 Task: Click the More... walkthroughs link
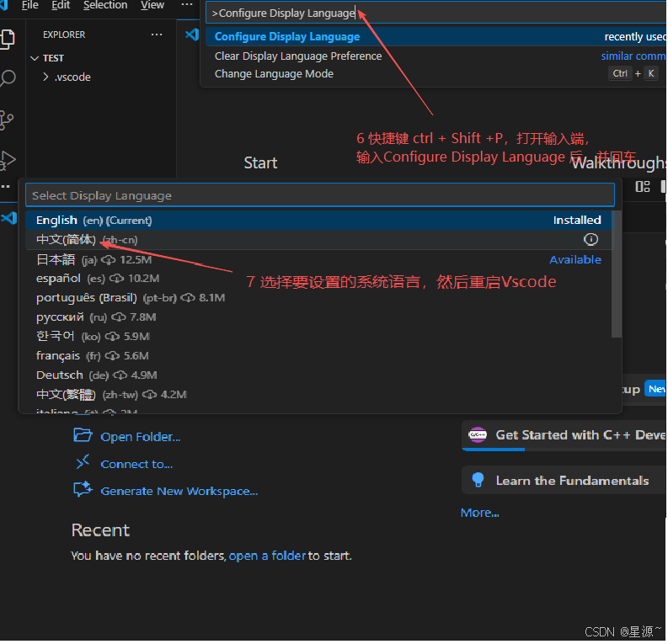[479, 513]
